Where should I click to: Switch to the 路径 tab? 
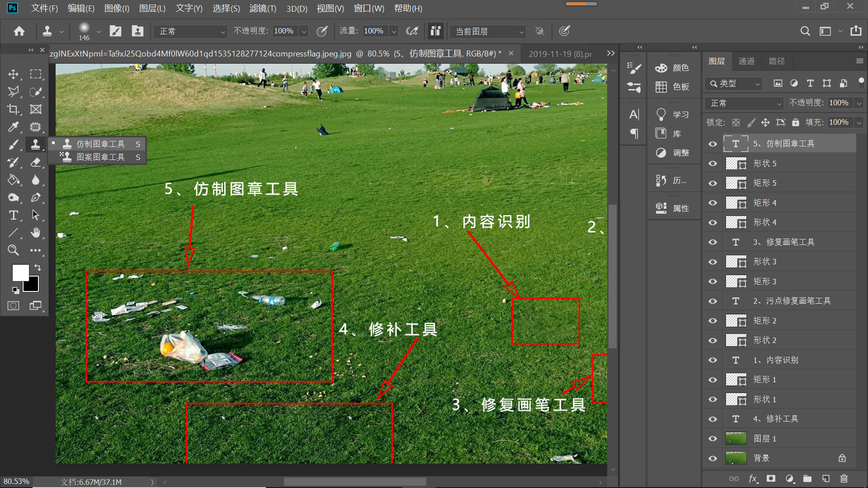(777, 61)
